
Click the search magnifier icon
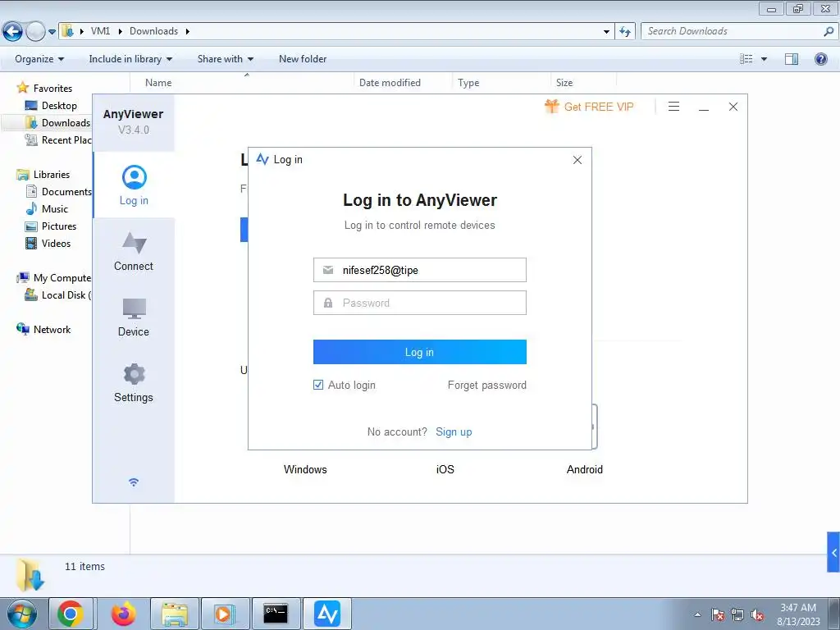tap(829, 31)
